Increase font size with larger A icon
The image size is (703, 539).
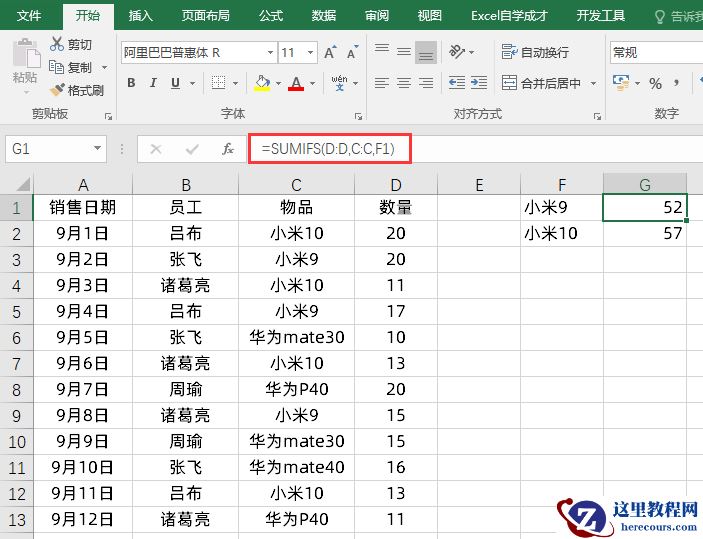(330, 52)
